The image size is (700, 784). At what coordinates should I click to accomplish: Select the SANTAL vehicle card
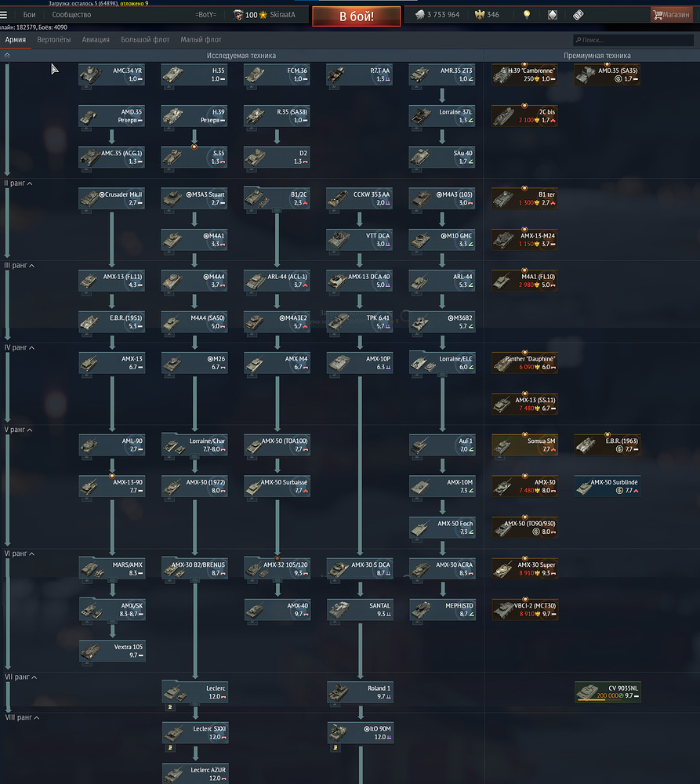pos(359,609)
